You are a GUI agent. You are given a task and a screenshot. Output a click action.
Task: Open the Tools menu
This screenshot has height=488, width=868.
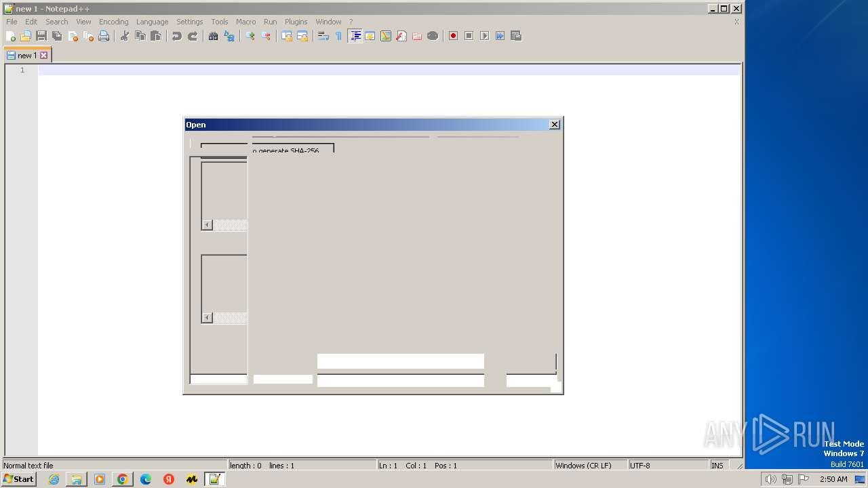[x=220, y=22]
